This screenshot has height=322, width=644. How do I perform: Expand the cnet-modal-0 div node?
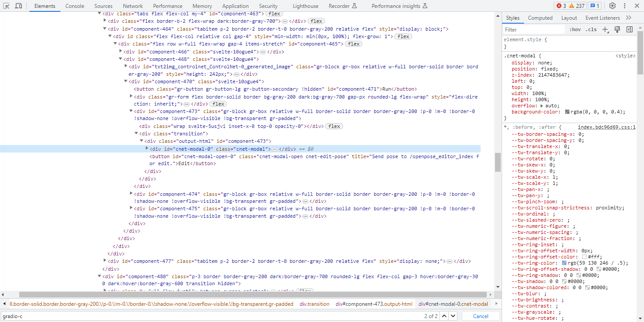(x=146, y=149)
